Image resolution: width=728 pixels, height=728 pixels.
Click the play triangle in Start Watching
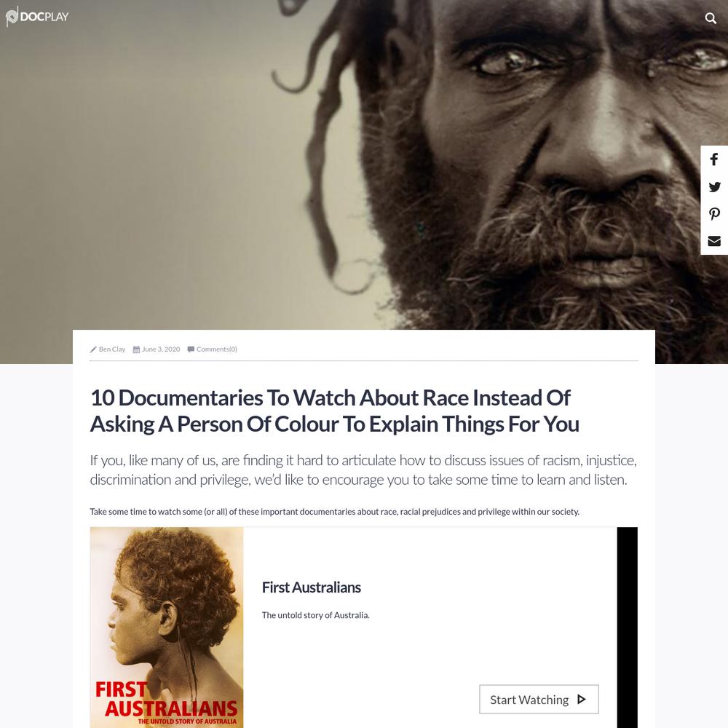[x=581, y=699]
